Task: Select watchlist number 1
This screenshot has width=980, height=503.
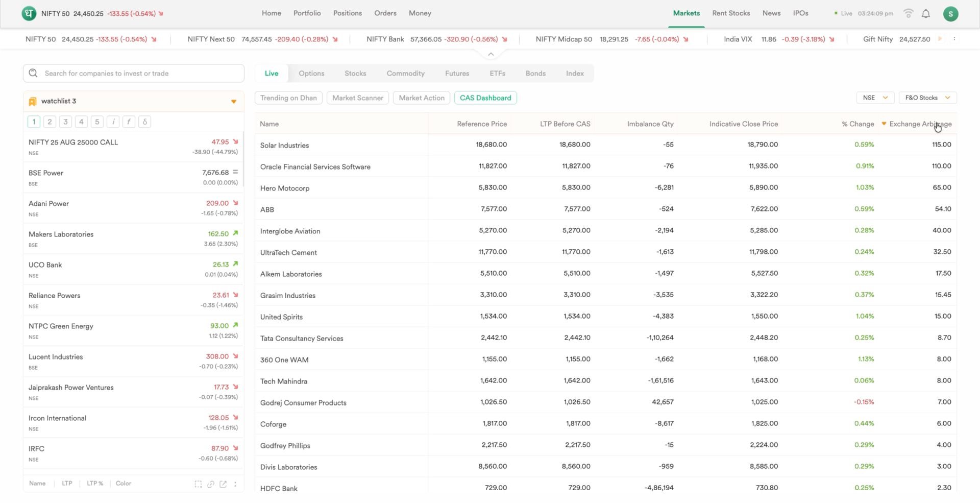Action: (34, 122)
